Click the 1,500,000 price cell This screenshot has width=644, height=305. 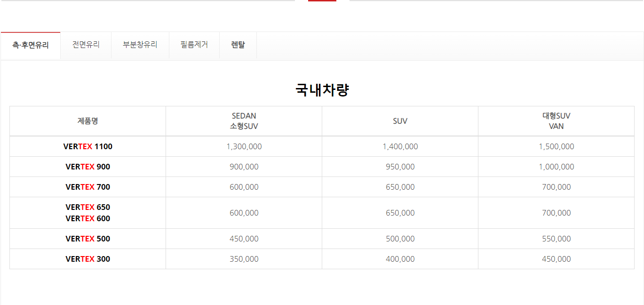[557, 146]
